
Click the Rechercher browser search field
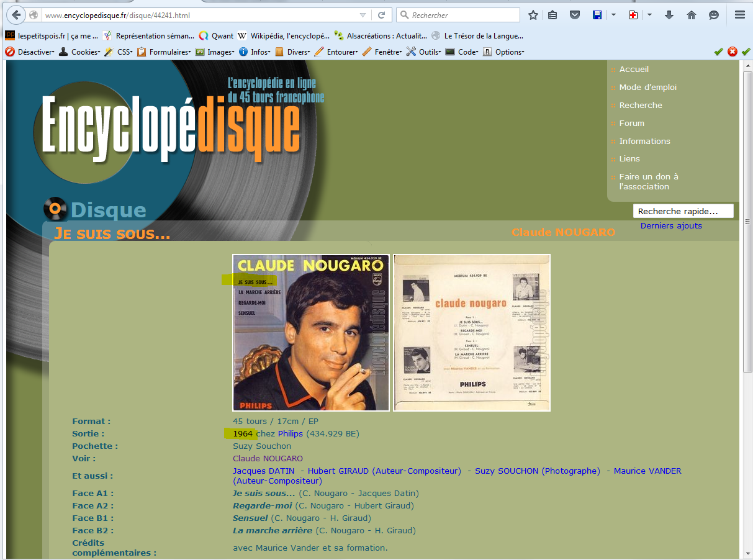point(458,15)
